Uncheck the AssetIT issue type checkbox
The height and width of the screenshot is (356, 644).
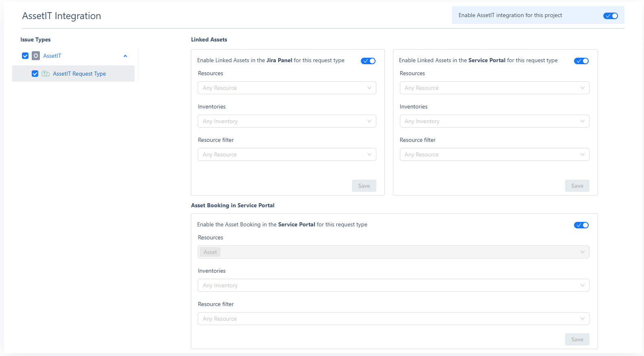[25, 56]
